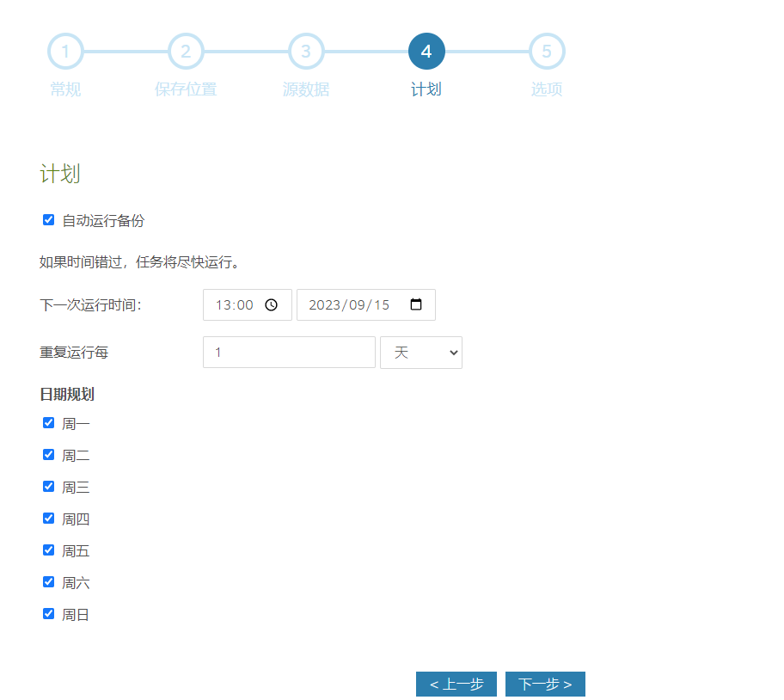Click the 选项 step label
The height and width of the screenshot is (700, 784).
click(x=547, y=89)
